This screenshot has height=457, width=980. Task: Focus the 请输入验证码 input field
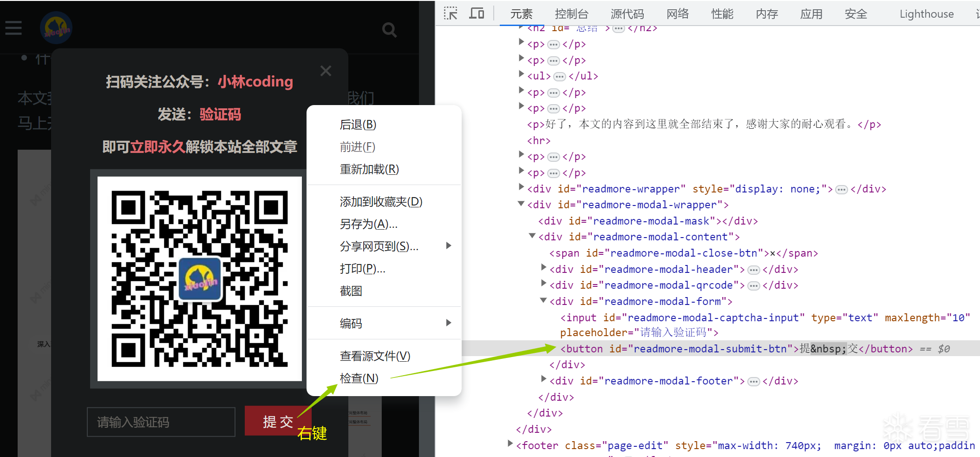(161, 422)
